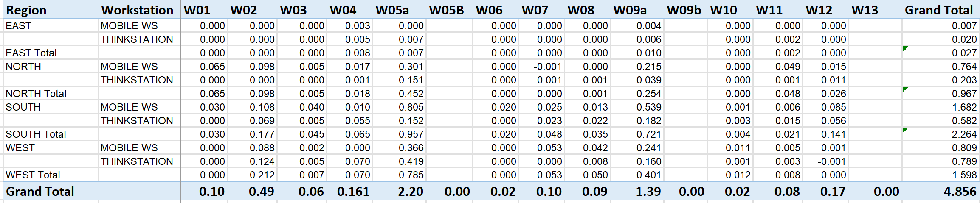
Task: Select the NORTH Total row label
Action: click(36, 94)
